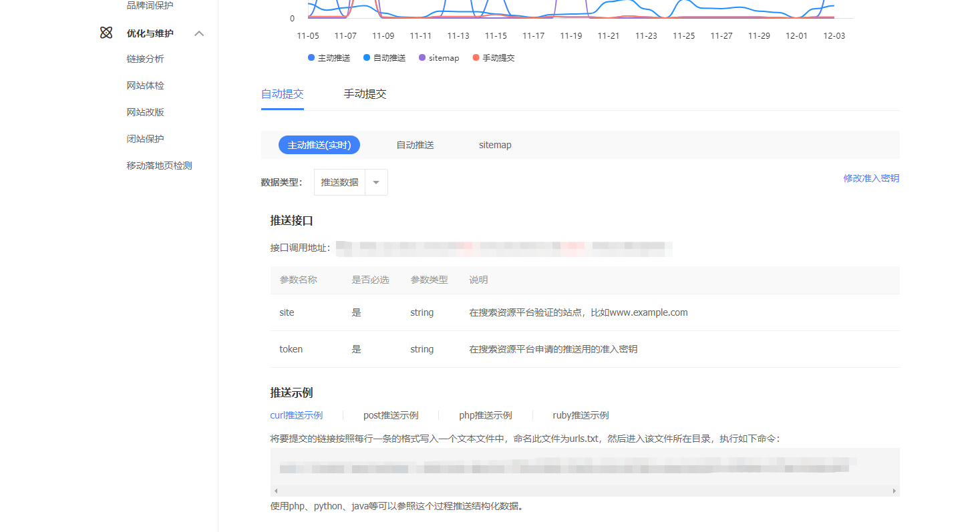Screen dimensions: 980x532
Task: Go to 网站改版 page
Action: pos(145,112)
